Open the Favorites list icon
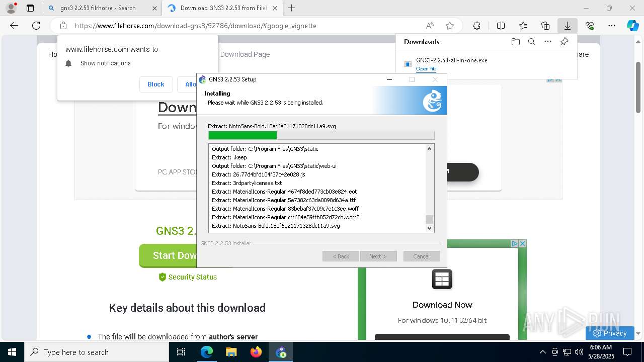 click(523, 26)
